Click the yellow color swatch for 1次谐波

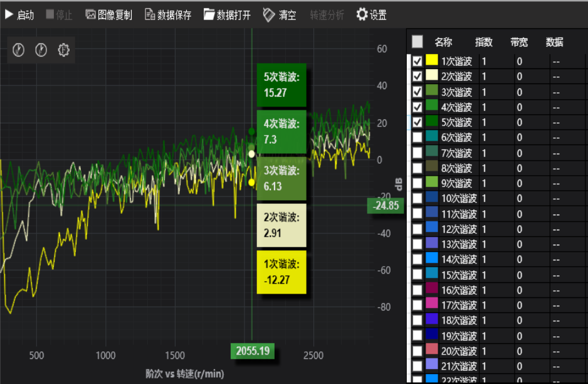pyautogui.click(x=432, y=61)
